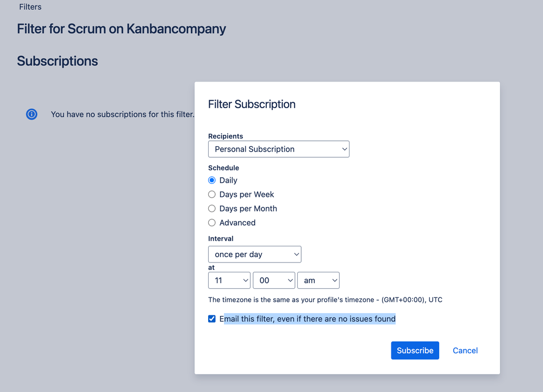Screen dimensions: 543x392
Task: Open the Recipients dropdown
Action: click(x=278, y=149)
